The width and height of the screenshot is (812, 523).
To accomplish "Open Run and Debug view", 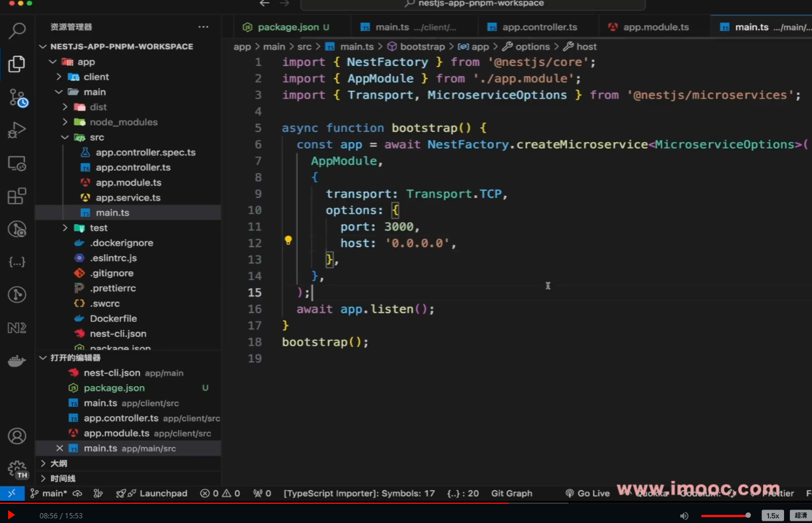I will (17, 130).
